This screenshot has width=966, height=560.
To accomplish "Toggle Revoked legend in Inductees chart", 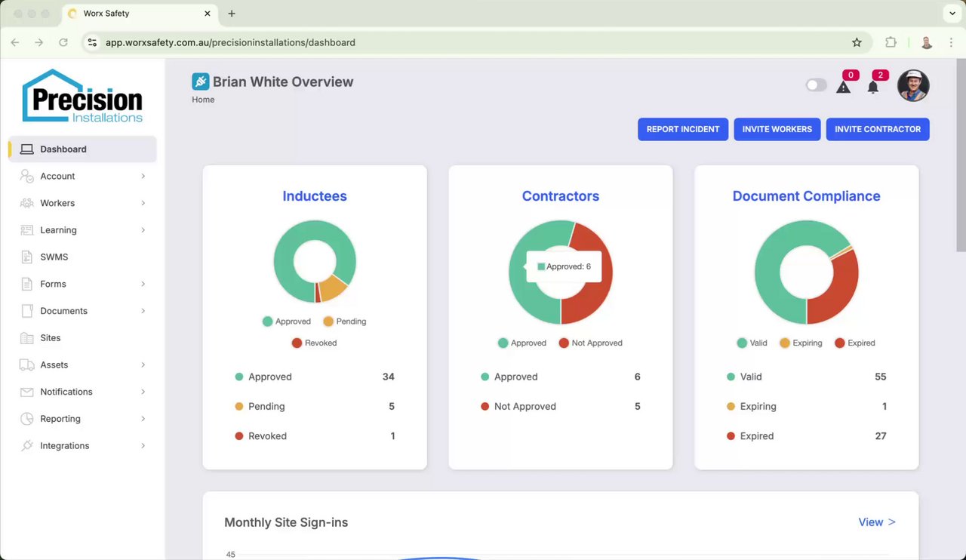I will pyautogui.click(x=314, y=343).
